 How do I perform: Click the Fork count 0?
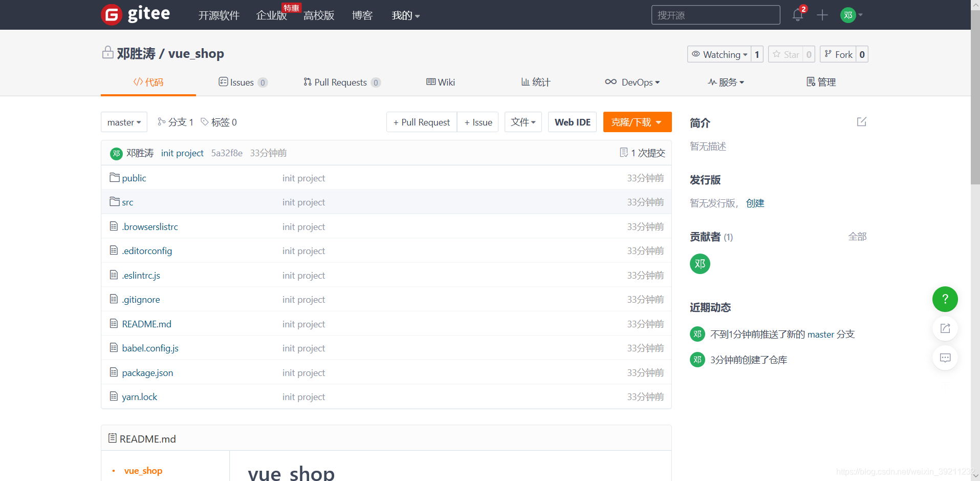pyautogui.click(x=862, y=54)
